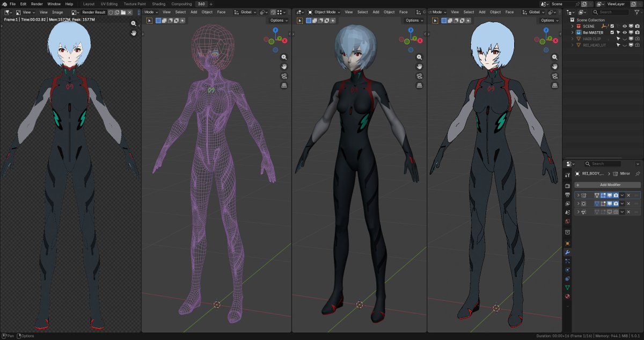Open the View Layer properties tab
Image resolution: width=644 pixels, height=340 pixels.
coord(567,204)
